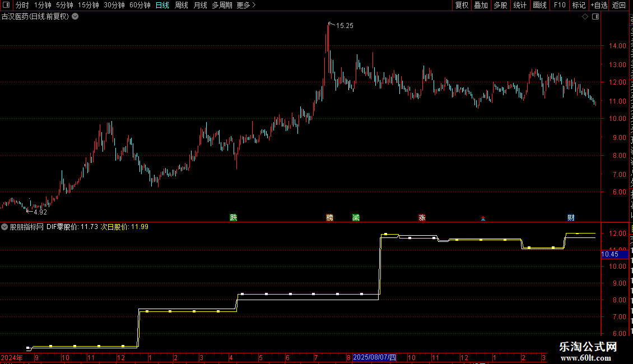Expand the 更多 periods menu
The height and width of the screenshot is (364, 633).
246,5
